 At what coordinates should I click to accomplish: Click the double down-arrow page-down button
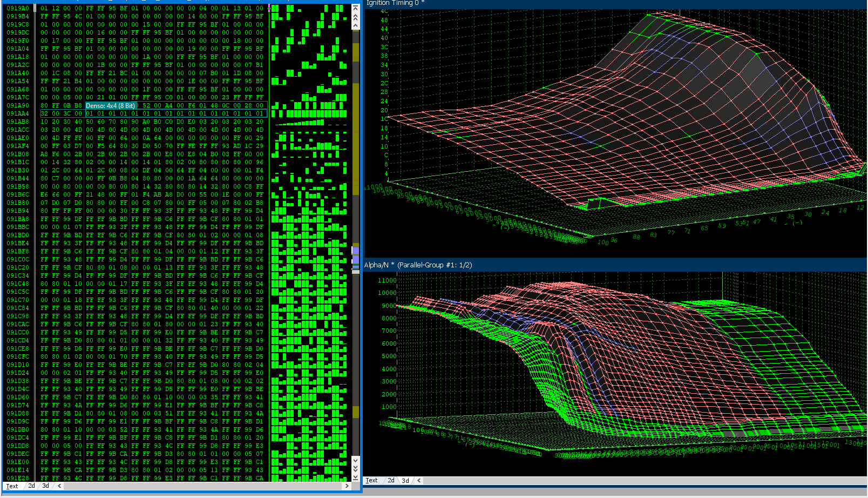pos(355,468)
